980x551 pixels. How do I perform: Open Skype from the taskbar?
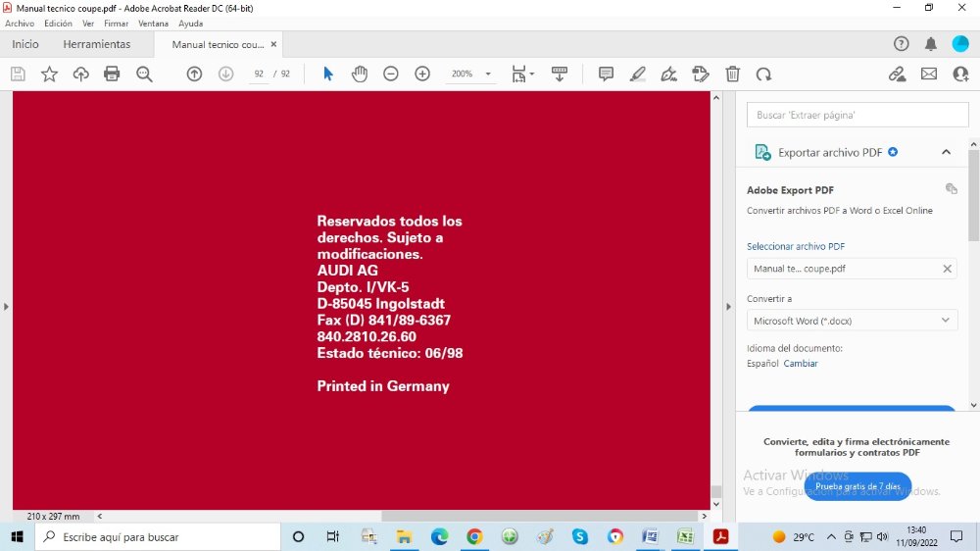(580, 536)
